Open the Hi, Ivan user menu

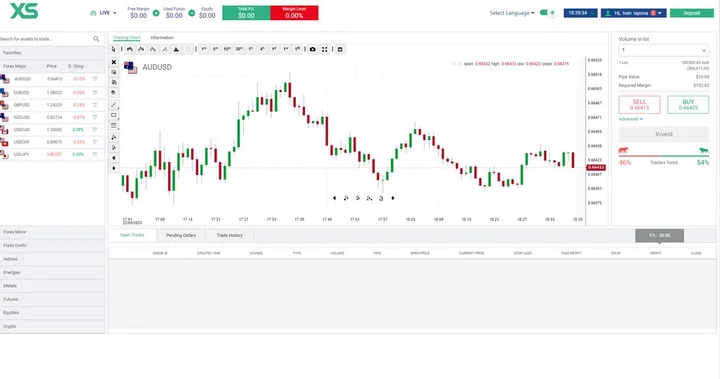click(x=634, y=13)
